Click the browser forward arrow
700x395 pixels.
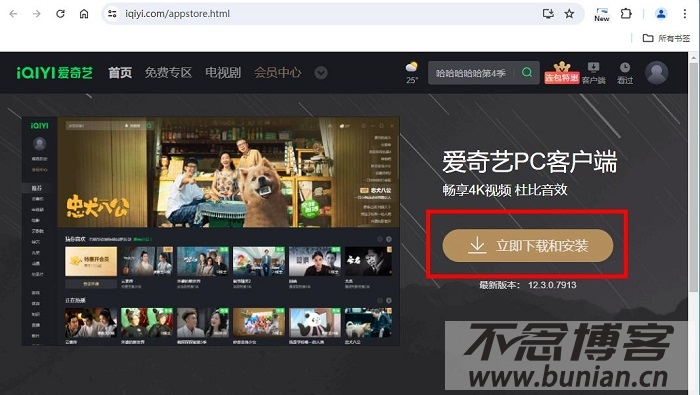coord(37,14)
